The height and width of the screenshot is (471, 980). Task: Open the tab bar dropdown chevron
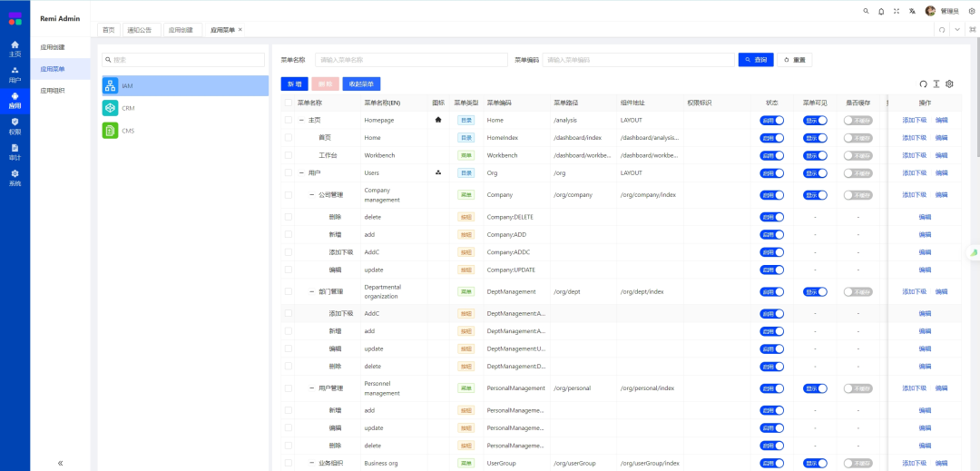(957, 30)
